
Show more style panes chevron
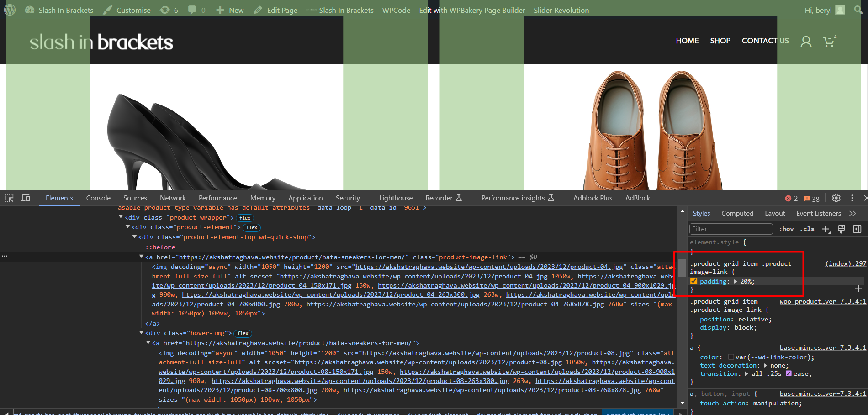(852, 214)
